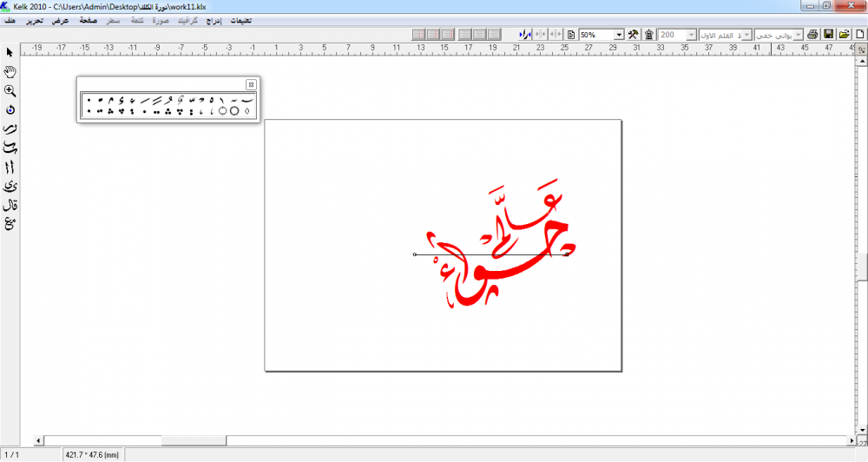Activate the hand pan tool

click(x=10, y=71)
